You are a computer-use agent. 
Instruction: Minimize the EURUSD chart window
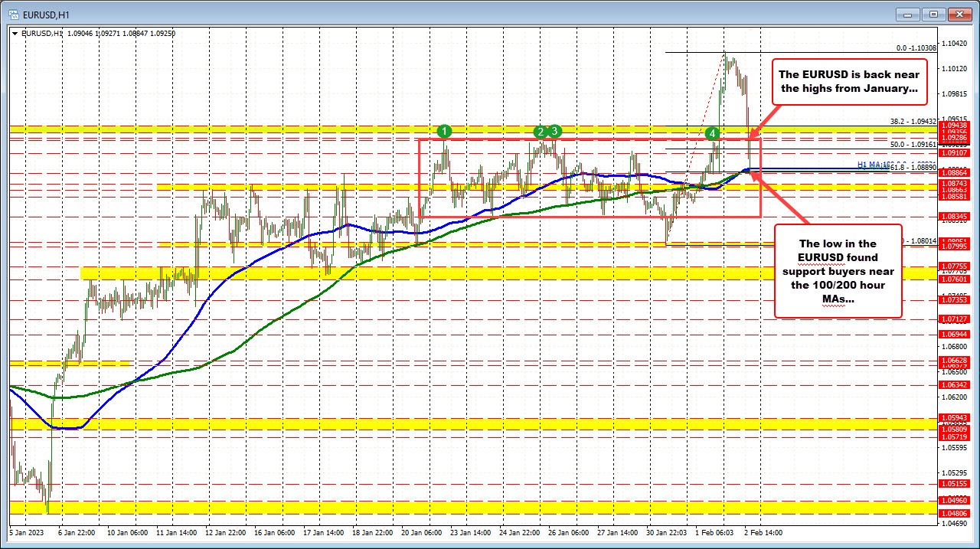coord(906,13)
